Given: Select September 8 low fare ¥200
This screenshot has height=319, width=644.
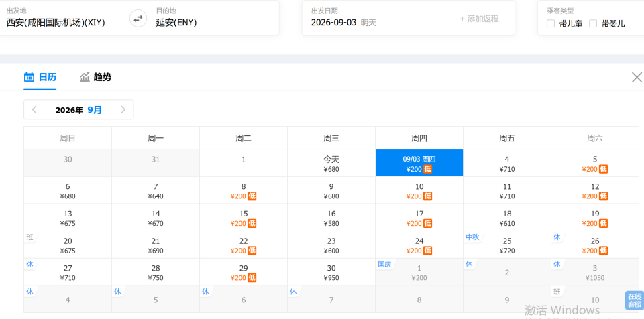Looking at the screenshot, I should [244, 190].
